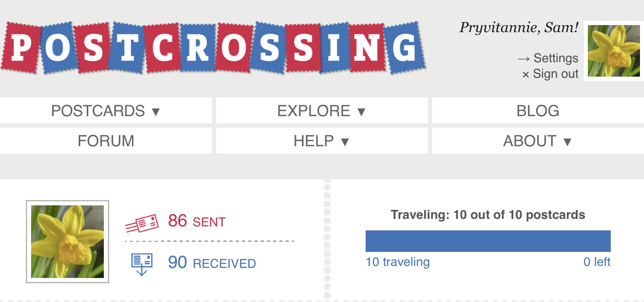Click the blue traveling progress bar
This screenshot has width=644, height=302.
(x=488, y=241)
